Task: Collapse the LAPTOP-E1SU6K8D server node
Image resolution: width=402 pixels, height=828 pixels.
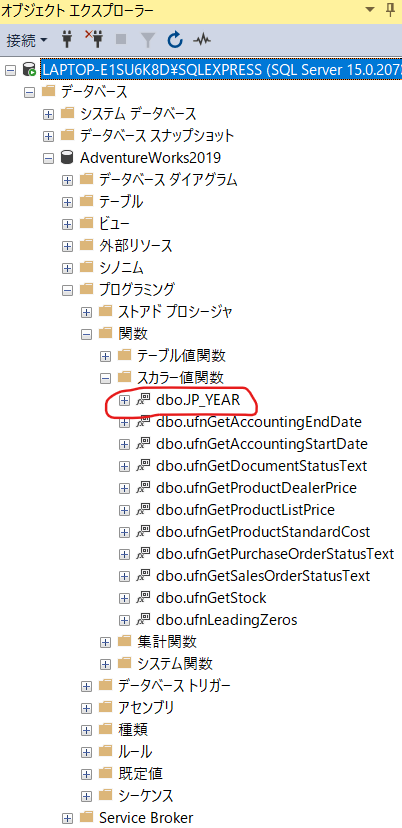Action: coord(10,70)
